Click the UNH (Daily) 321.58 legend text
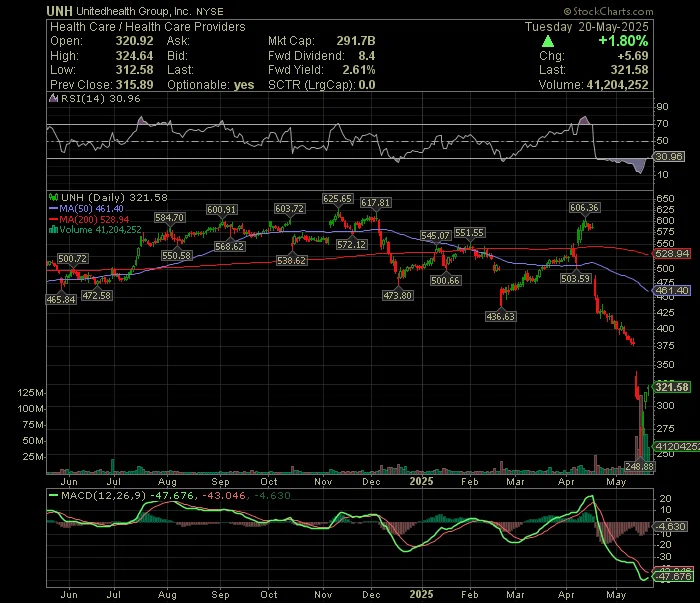This screenshot has height=603, width=700. click(114, 197)
